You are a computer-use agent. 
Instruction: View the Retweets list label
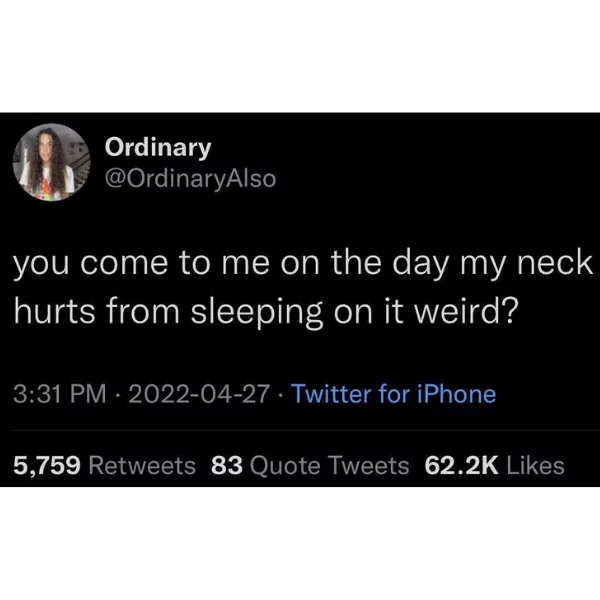pos(142,466)
